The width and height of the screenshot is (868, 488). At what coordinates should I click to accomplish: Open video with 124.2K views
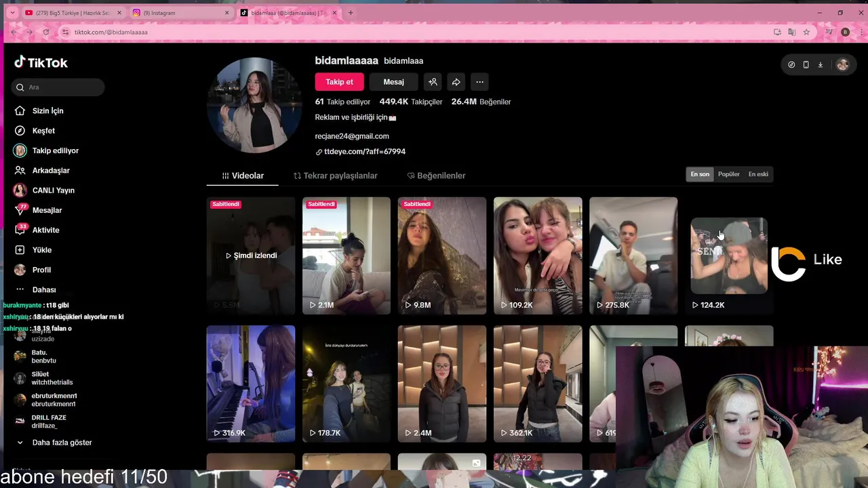point(729,258)
